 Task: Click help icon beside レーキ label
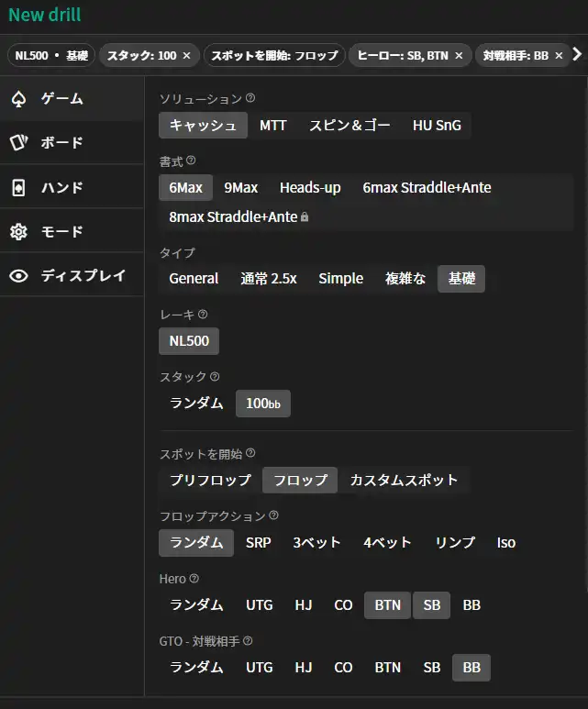pos(203,315)
